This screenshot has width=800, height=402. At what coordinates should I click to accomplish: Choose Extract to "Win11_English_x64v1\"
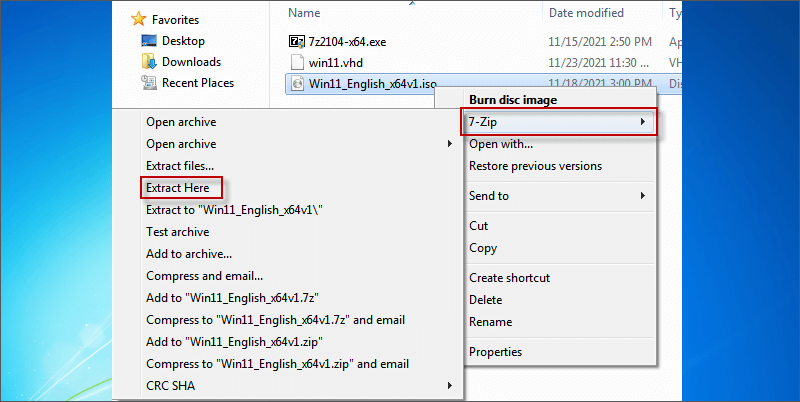coord(235,210)
